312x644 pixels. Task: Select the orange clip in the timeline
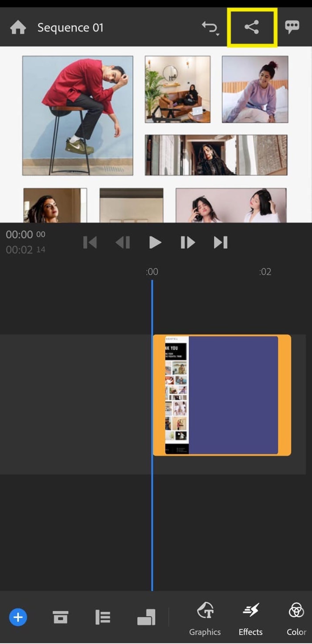pos(222,395)
